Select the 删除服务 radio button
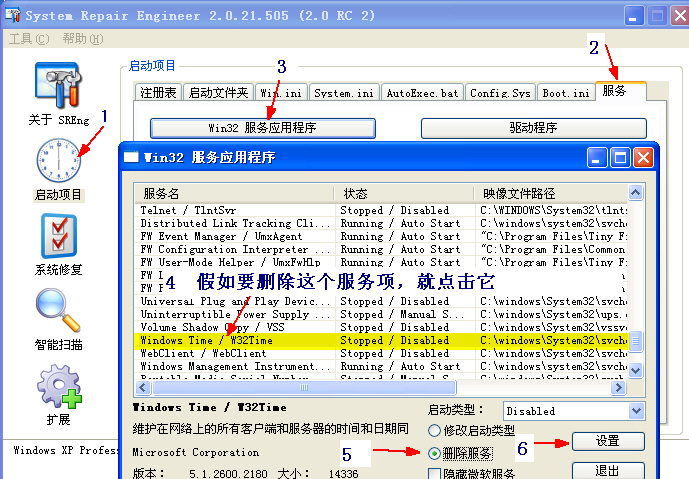 (460, 453)
